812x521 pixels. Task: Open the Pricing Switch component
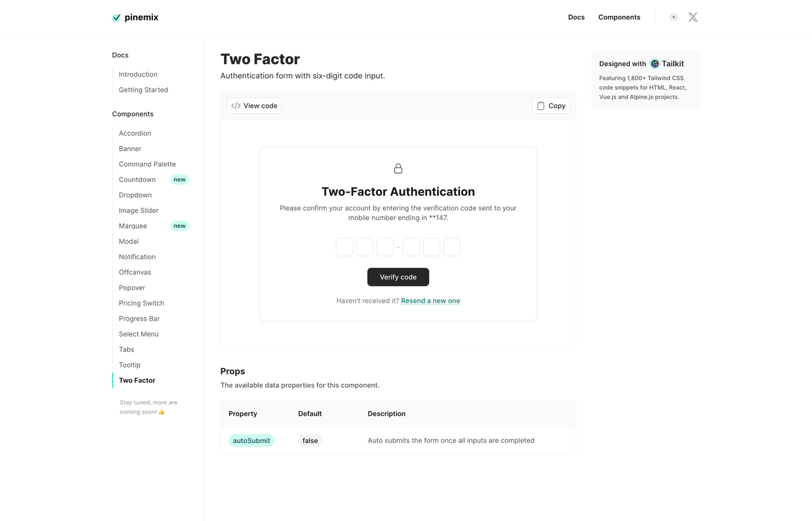[141, 303]
